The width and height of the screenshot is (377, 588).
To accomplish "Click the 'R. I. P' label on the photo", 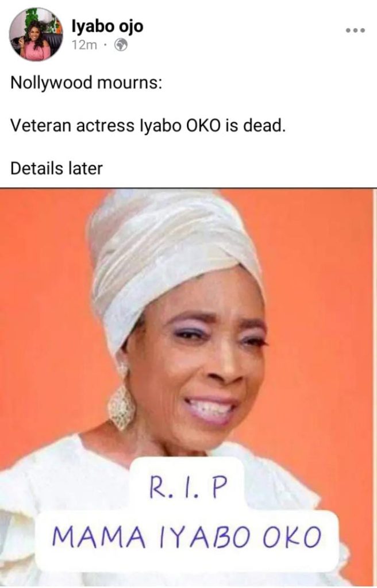I will pos(188,488).
